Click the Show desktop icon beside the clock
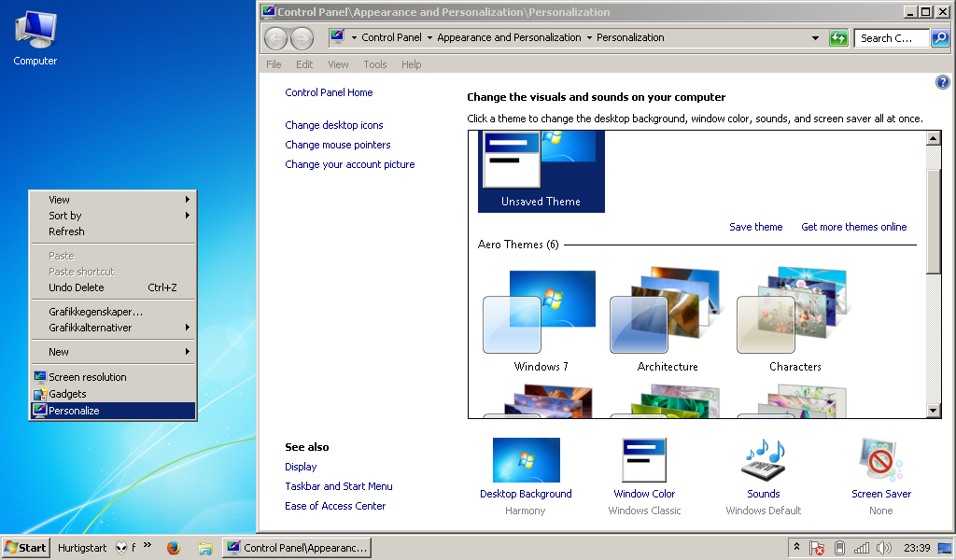Viewport: 956px width, 560px height. [945, 548]
